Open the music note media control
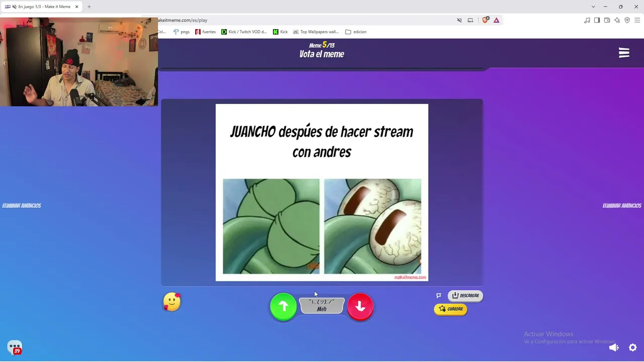 tap(587, 20)
